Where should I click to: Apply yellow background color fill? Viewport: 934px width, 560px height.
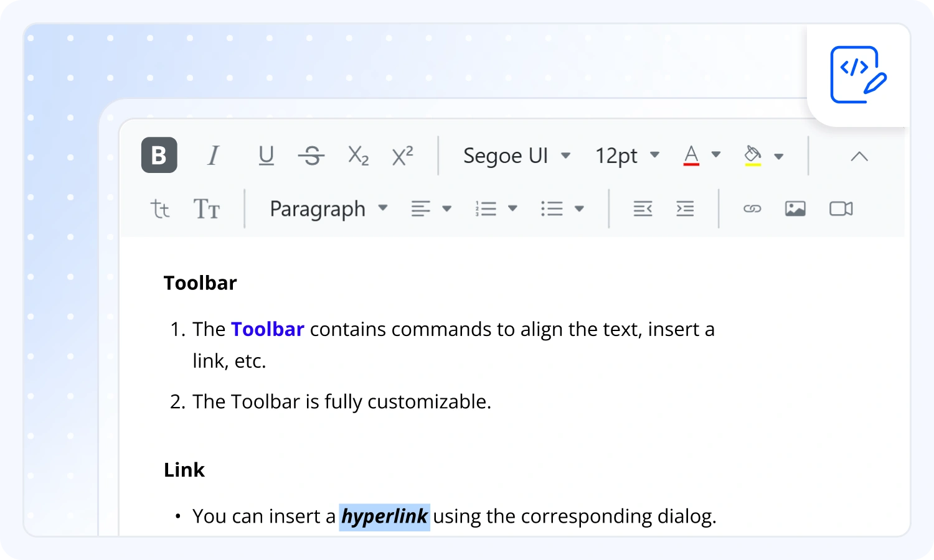(753, 155)
